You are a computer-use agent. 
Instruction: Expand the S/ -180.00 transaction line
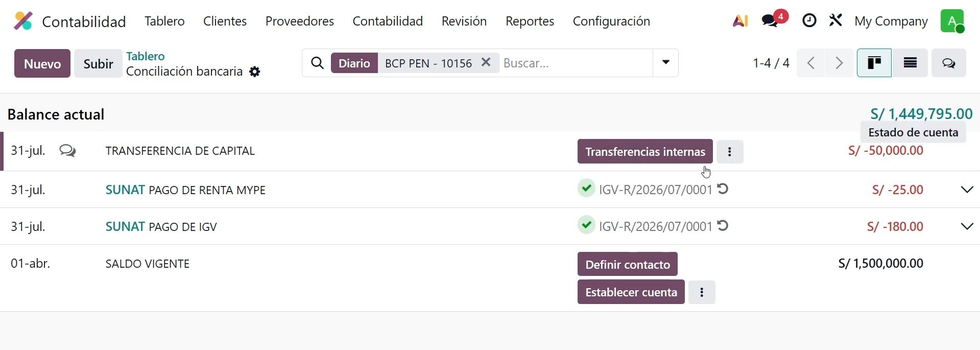coord(967,226)
